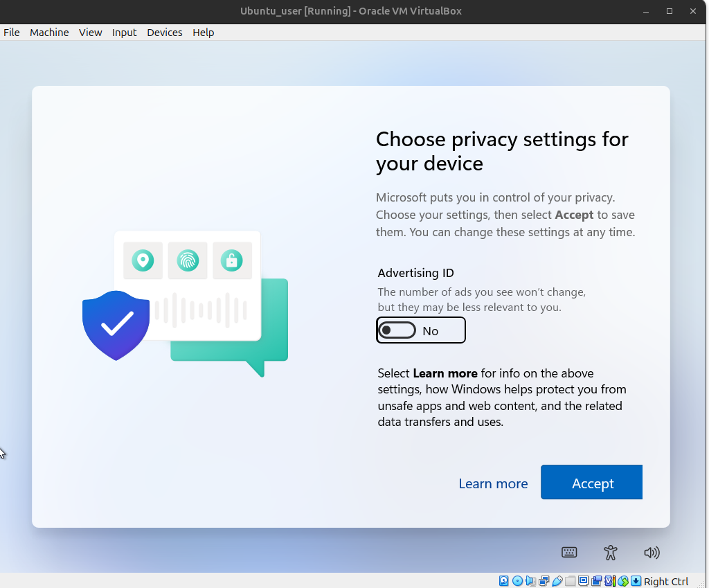Click the display monitor status icon
This screenshot has width=709, height=588.
click(583, 581)
